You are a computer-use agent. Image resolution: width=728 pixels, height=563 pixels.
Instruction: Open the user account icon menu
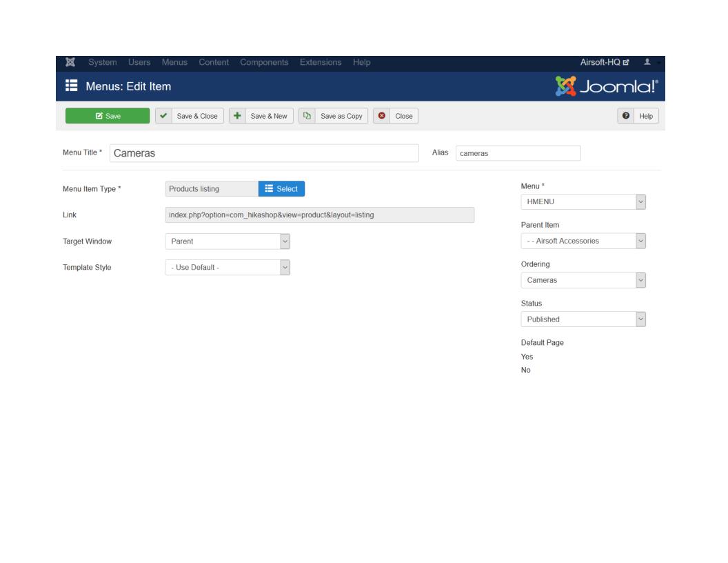(x=647, y=63)
